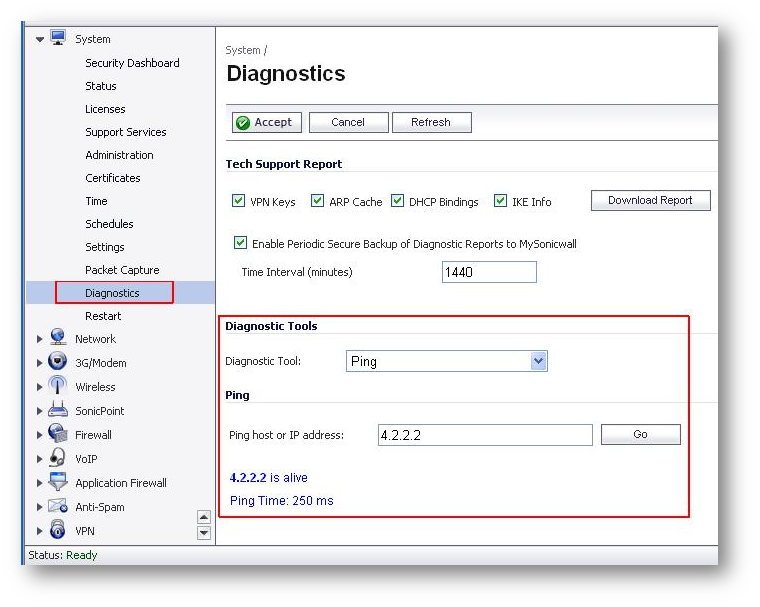Click the Download Report button
This screenshot has height=607, width=760.
coord(650,200)
